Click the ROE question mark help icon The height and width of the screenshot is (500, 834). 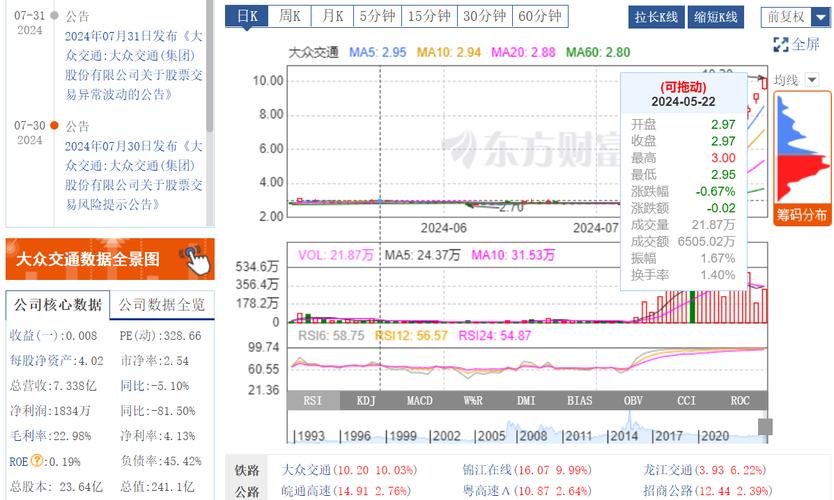click(x=37, y=460)
